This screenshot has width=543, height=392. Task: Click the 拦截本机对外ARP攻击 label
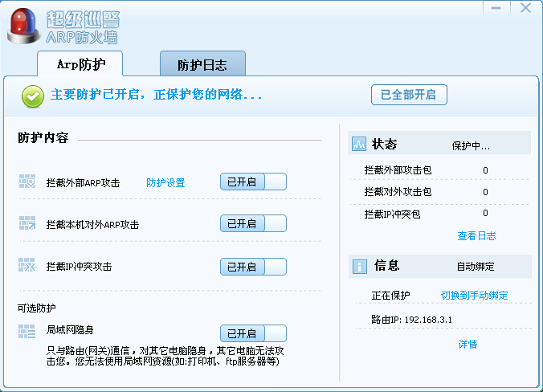tap(92, 225)
